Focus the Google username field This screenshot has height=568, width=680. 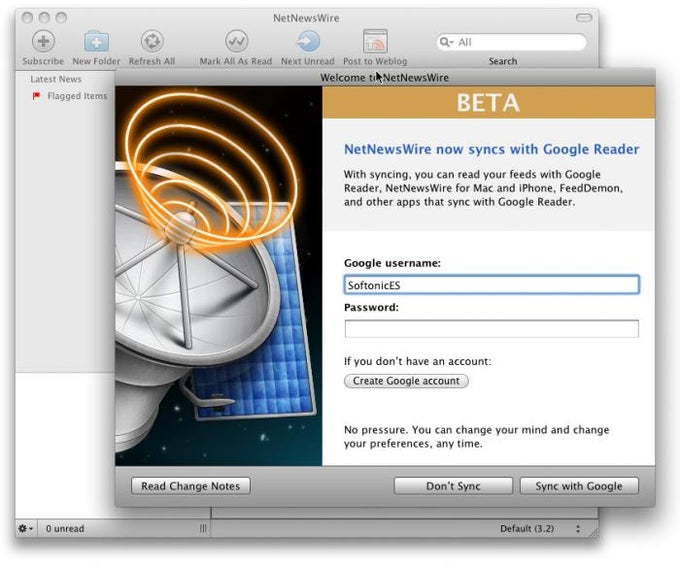[491, 285]
